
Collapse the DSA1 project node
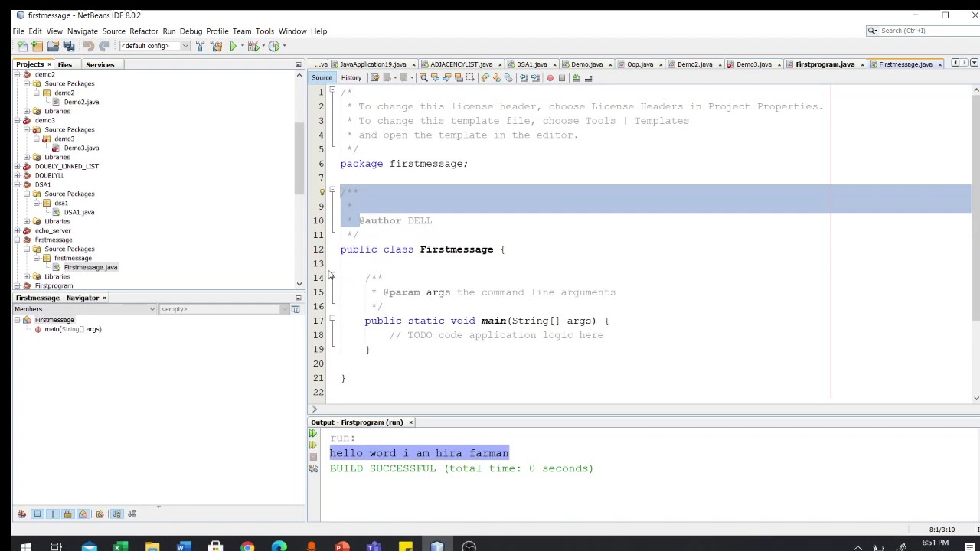tap(18, 184)
